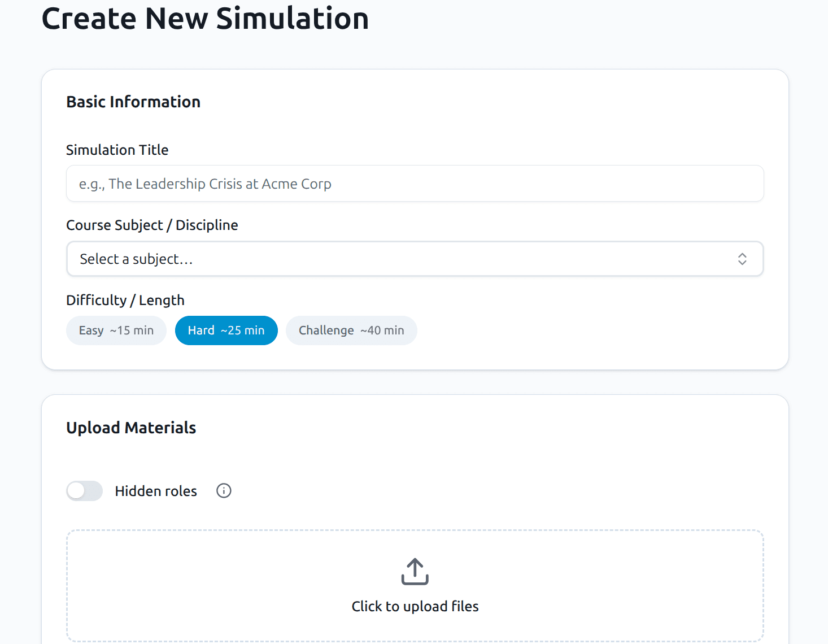Click the Simulation Title input field
The image size is (828, 644).
tap(415, 184)
